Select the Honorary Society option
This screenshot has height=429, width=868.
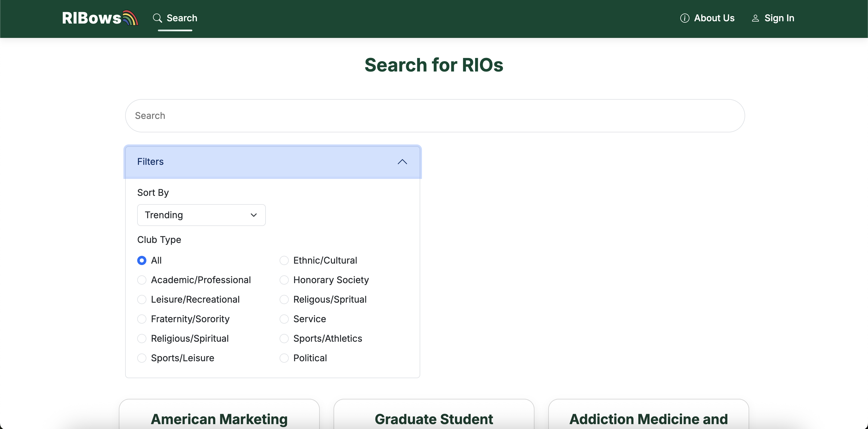click(x=284, y=280)
